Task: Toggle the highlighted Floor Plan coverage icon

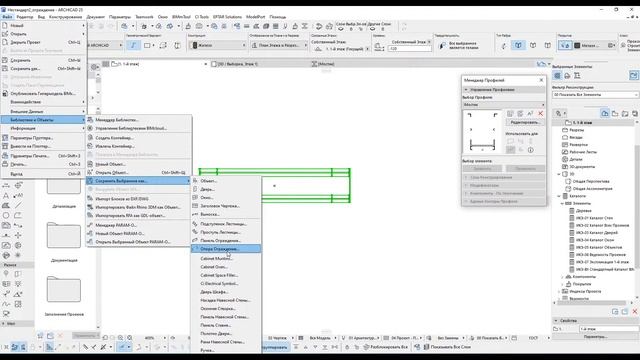Action: pyautogui.click(x=565, y=45)
